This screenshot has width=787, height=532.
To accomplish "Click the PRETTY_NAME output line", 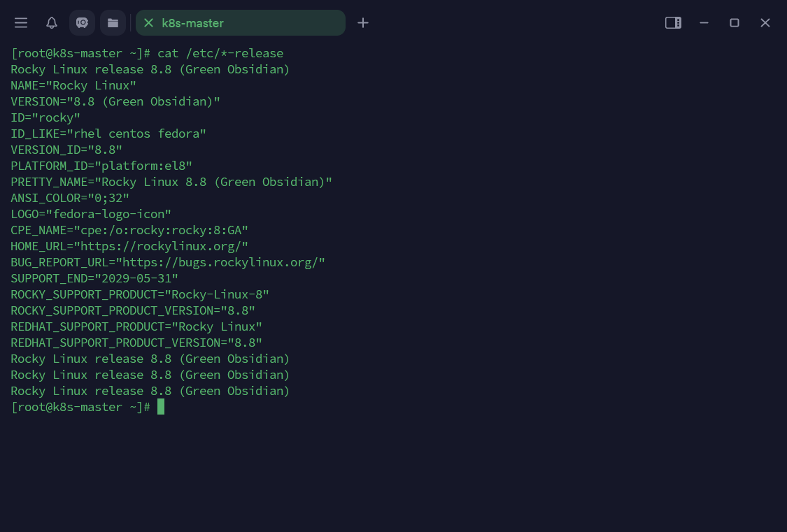I will tap(171, 182).
